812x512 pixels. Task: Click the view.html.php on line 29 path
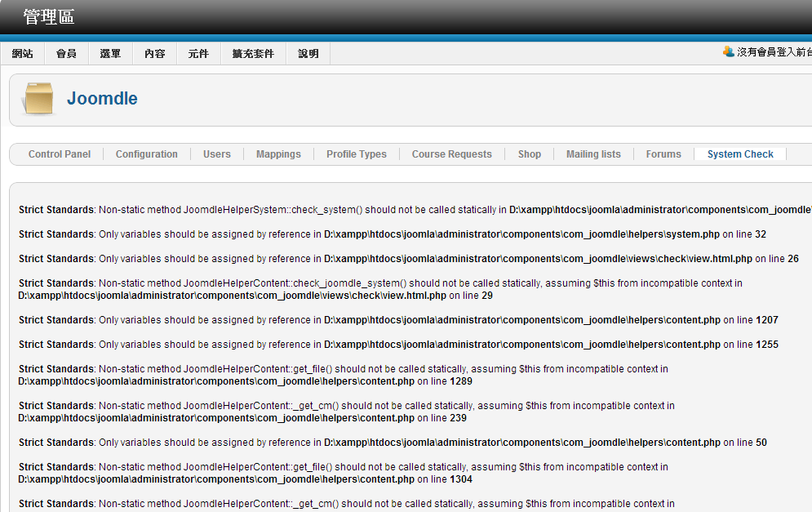click(255, 296)
